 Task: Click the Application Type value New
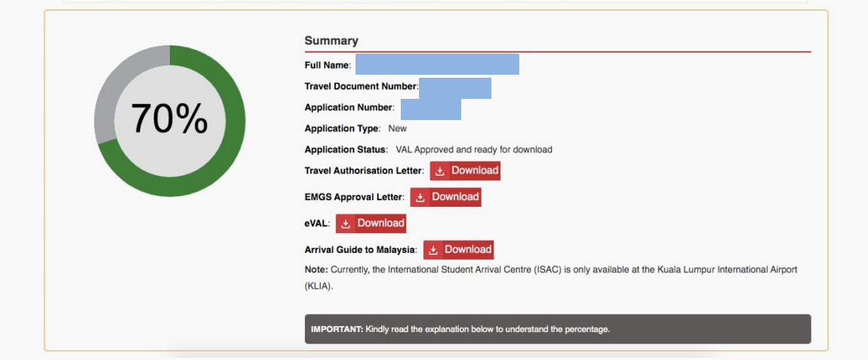pyautogui.click(x=397, y=129)
